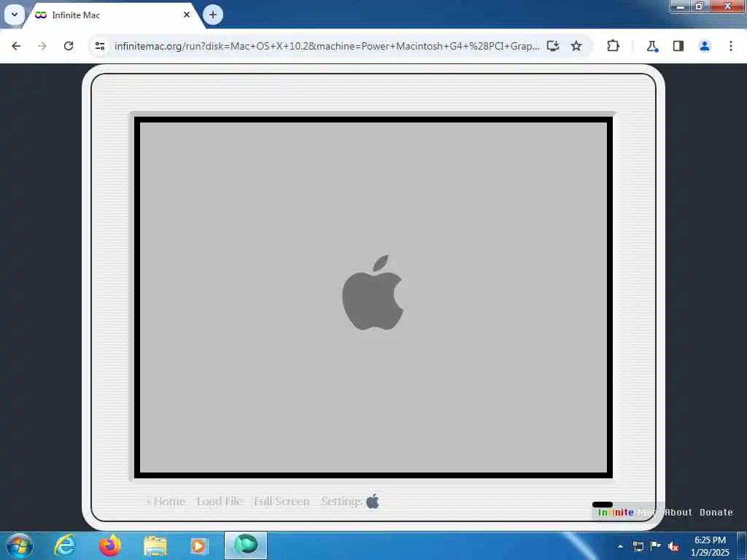Launch Firefox from the taskbar
The height and width of the screenshot is (560, 747).
tap(110, 545)
